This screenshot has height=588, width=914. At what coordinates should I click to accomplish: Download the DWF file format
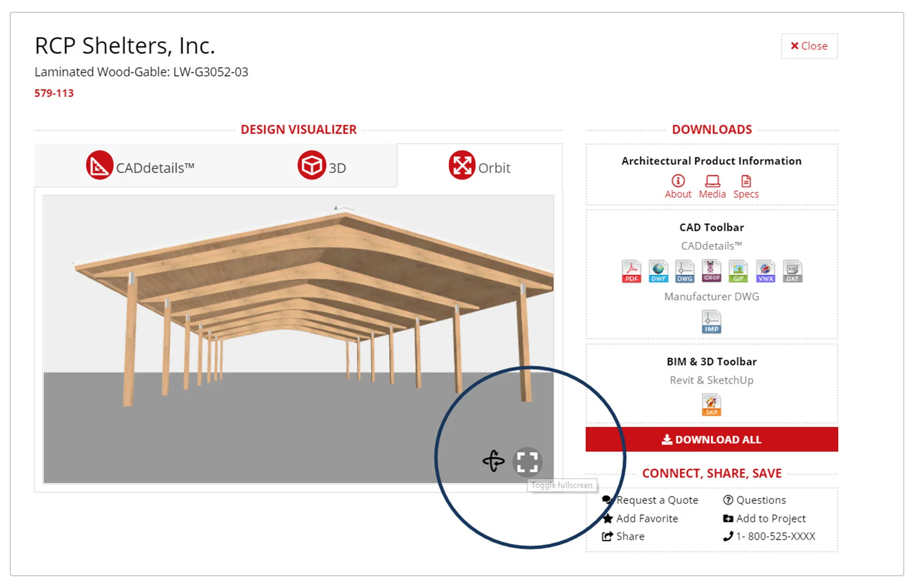658,271
